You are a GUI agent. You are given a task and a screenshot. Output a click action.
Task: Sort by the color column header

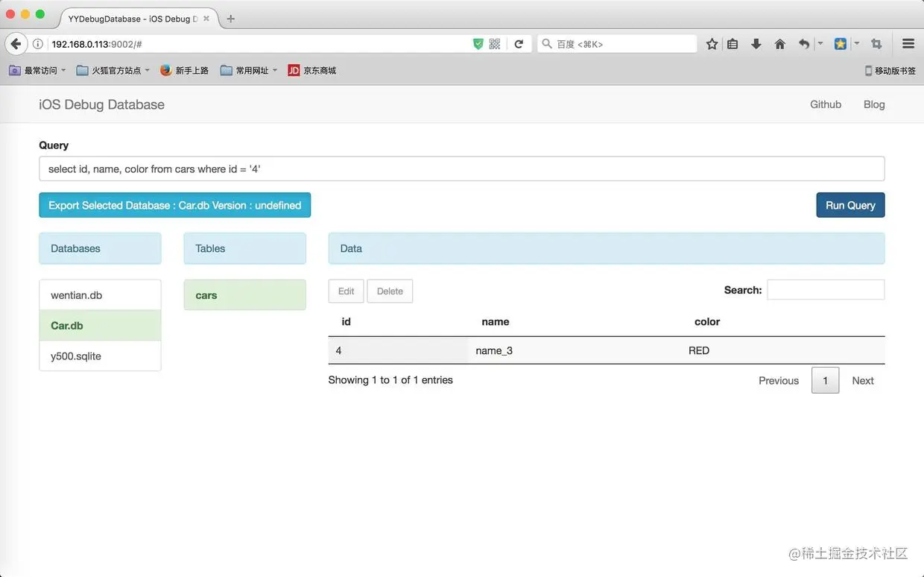707,322
